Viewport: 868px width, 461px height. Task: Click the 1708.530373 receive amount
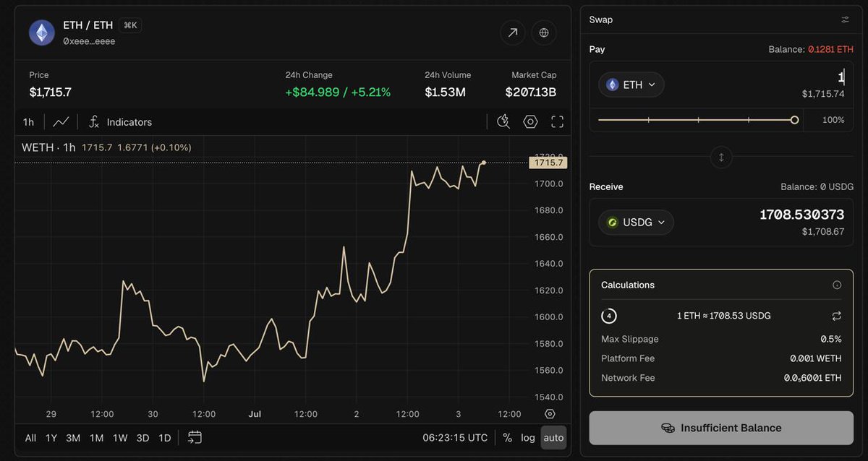(x=801, y=215)
